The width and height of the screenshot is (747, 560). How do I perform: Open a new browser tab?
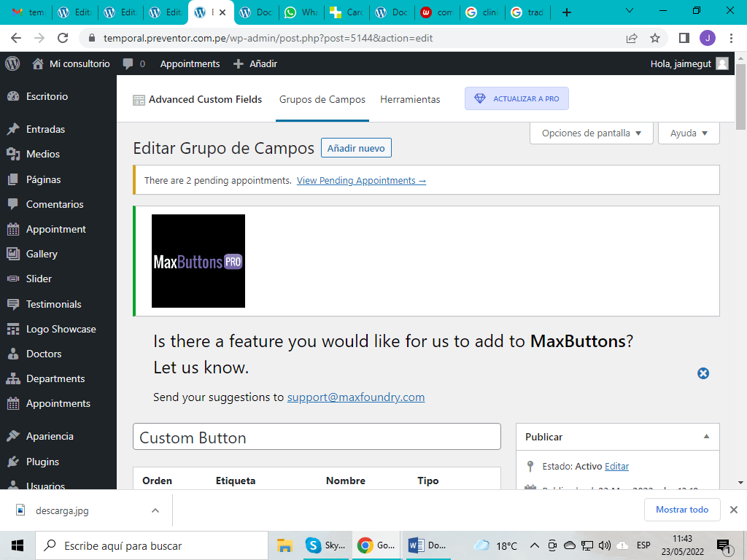566,12
